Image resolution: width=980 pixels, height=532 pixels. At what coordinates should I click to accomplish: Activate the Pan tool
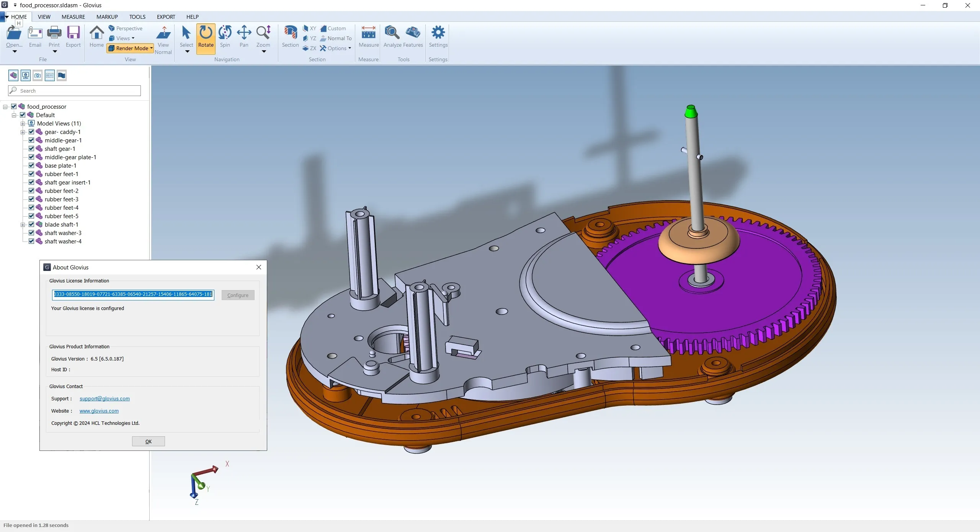tap(244, 33)
